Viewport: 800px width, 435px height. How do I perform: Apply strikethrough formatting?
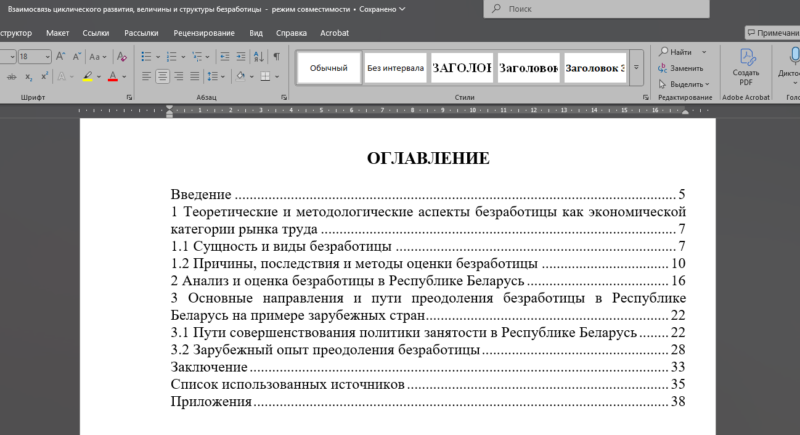point(11,76)
